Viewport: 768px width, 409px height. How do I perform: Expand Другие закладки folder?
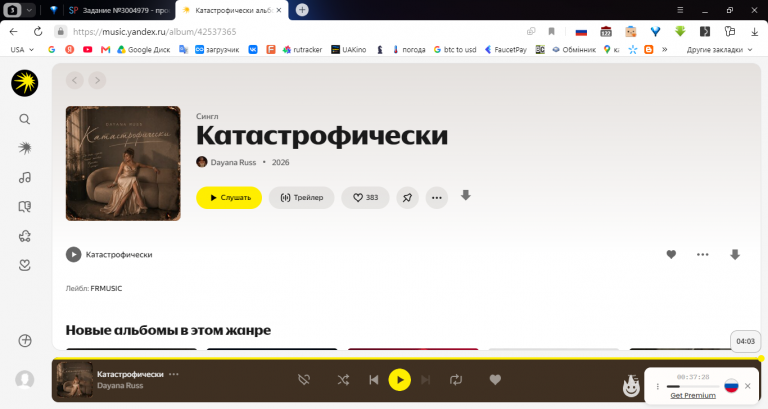720,49
